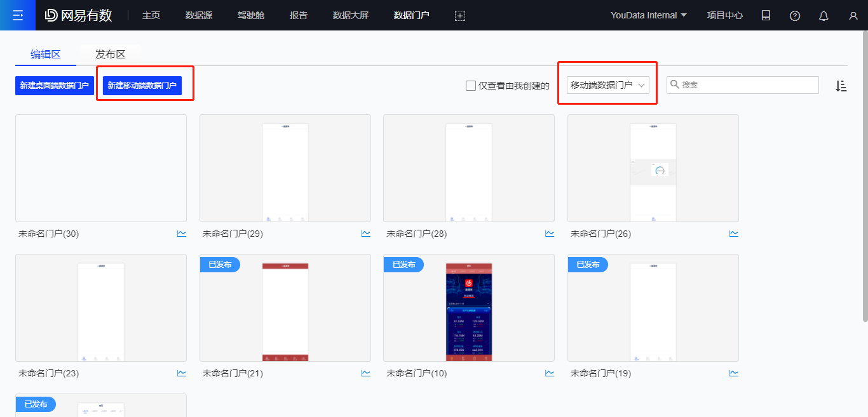Screen dimensions: 868x417
Task: View statistics chart icon for 未命名门户(10)
Action: pos(550,373)
